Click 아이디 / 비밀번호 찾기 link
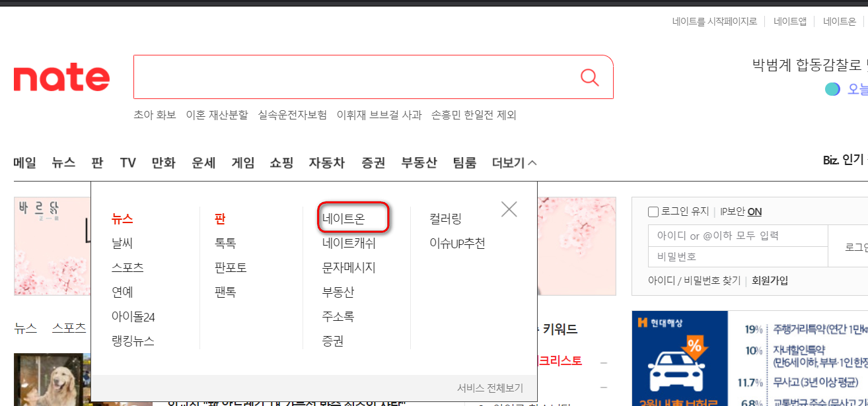868x406 pixels. [x=694, y=281]
